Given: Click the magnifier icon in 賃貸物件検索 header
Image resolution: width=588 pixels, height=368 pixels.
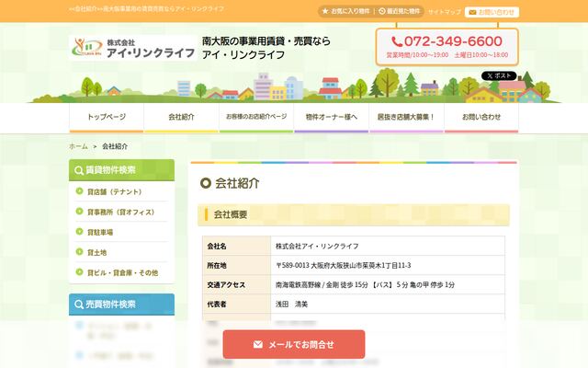Looking at the screenshot, I should pyautogui.click(x=79, y=170).
